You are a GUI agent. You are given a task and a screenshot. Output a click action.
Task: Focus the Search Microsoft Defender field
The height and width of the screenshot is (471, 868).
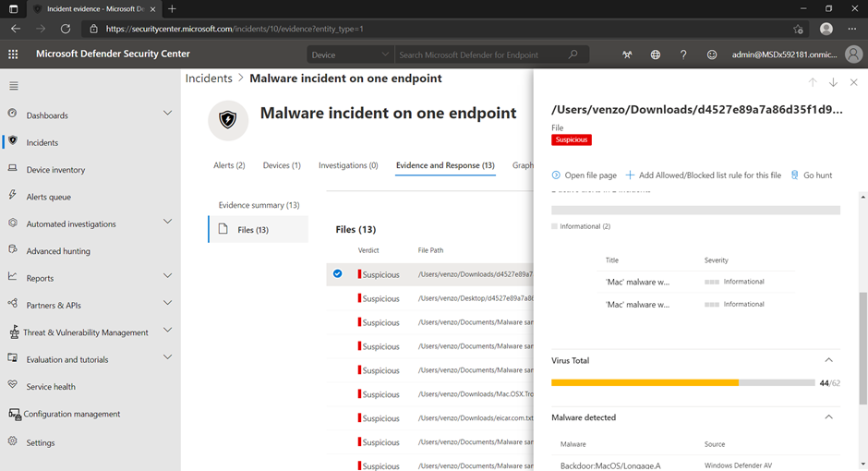[482, 54]
